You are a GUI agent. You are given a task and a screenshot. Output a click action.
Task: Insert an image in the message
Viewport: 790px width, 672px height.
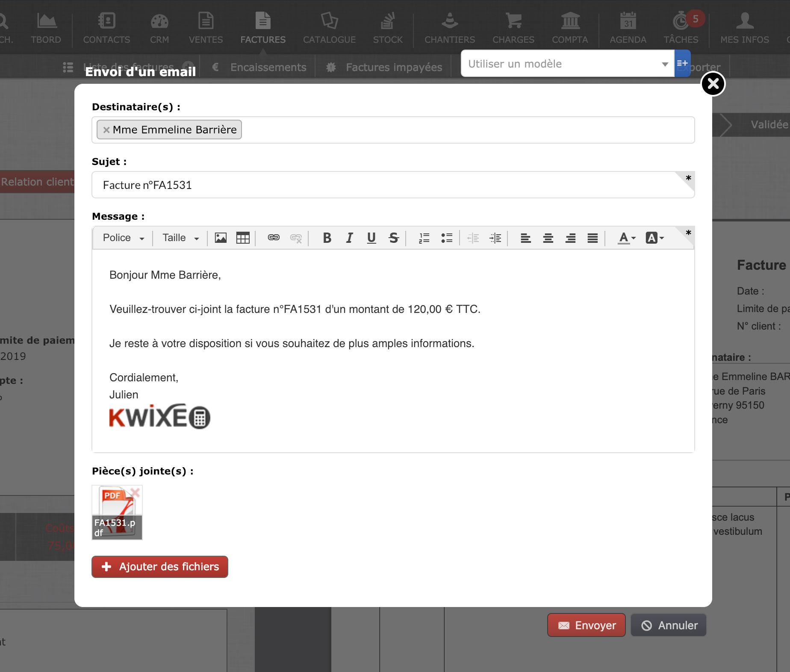[221, 238]
